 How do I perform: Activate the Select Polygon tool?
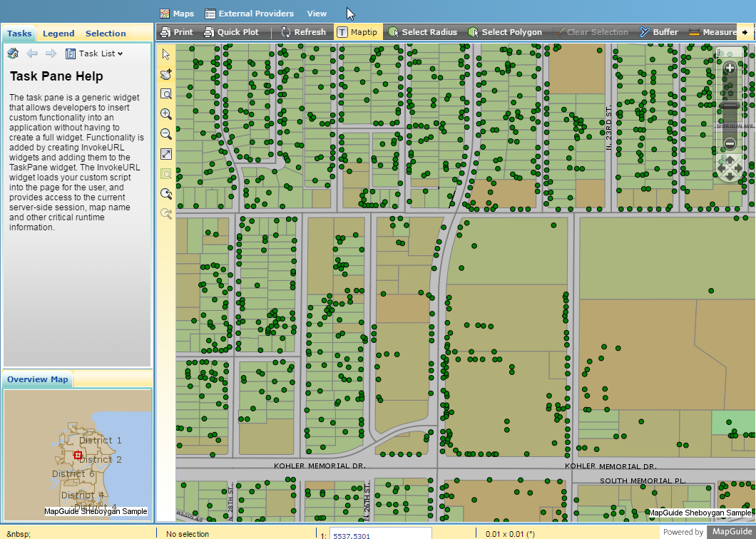(x=505, y=32)
